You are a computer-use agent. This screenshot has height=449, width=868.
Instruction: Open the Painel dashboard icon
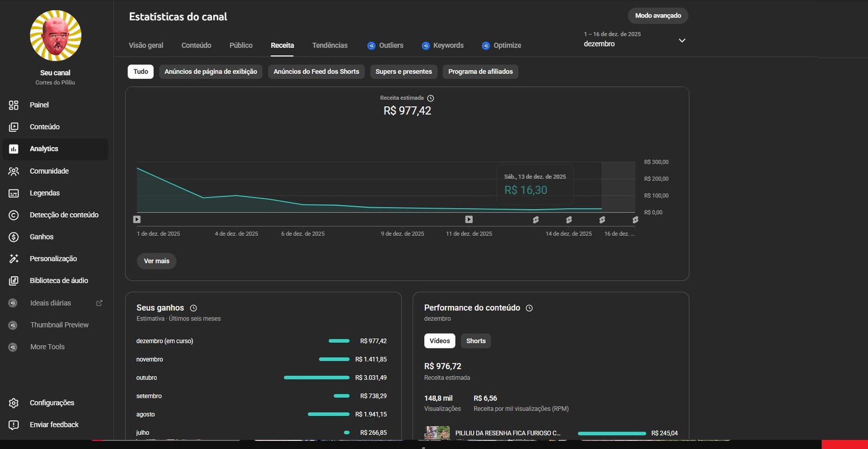tap(14, 105)
